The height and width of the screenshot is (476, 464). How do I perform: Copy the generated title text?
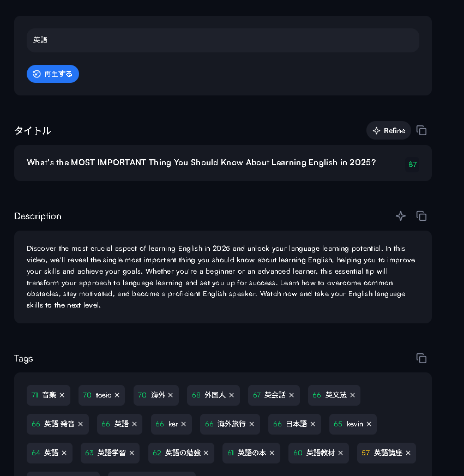421,130
